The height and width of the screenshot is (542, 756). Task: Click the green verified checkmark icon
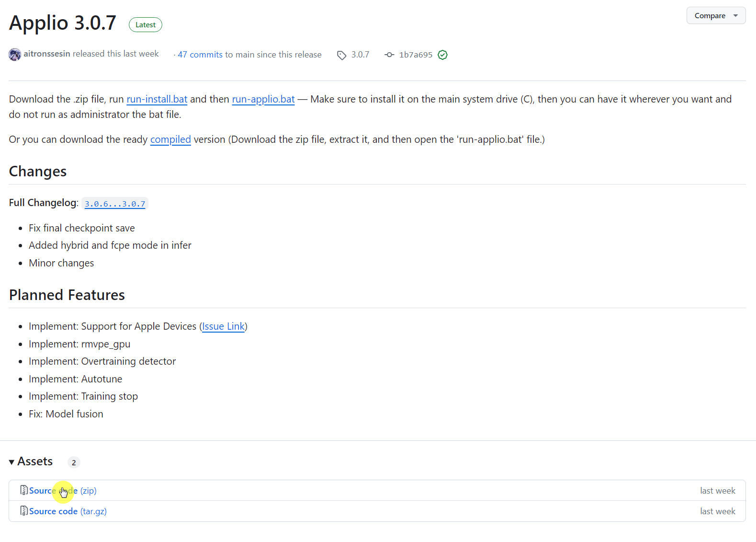pyautogui.click(x=443, y=55)
